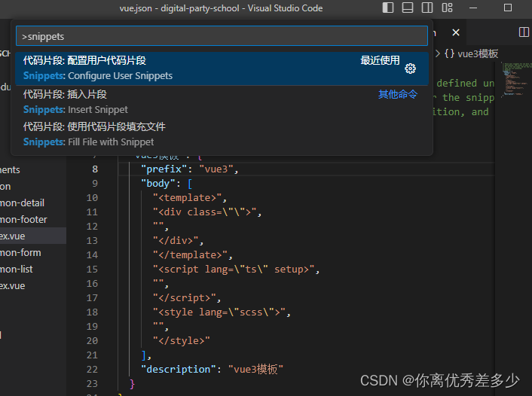Open mon-detail folder in explorer
This screenshot has height=396, width=532.
pyautogui.click(x=22, y=203)
